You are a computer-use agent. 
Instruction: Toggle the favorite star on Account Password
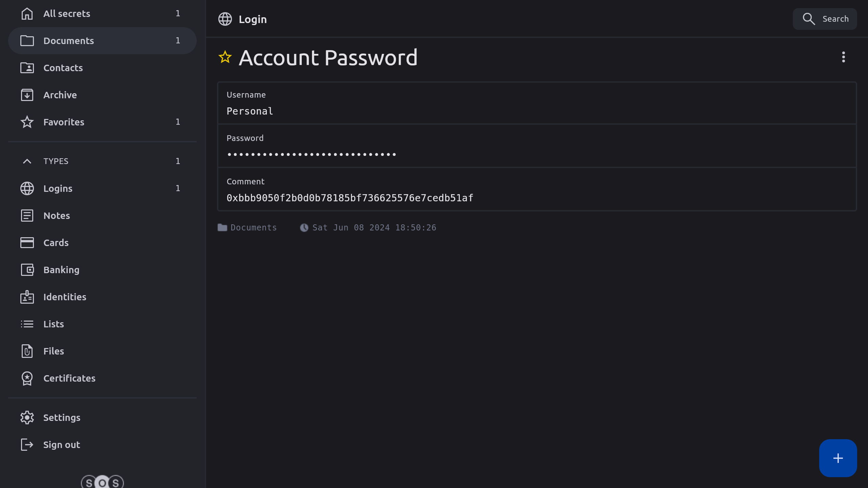point(225,57)
